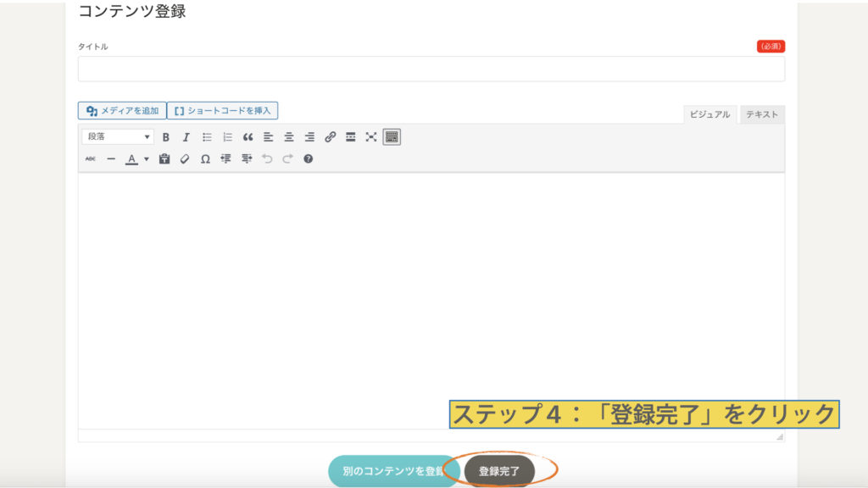This screenshot has height=488, width=868.
Task: Open the 段落 paragraph format dropdown
Action: [118, 137]
